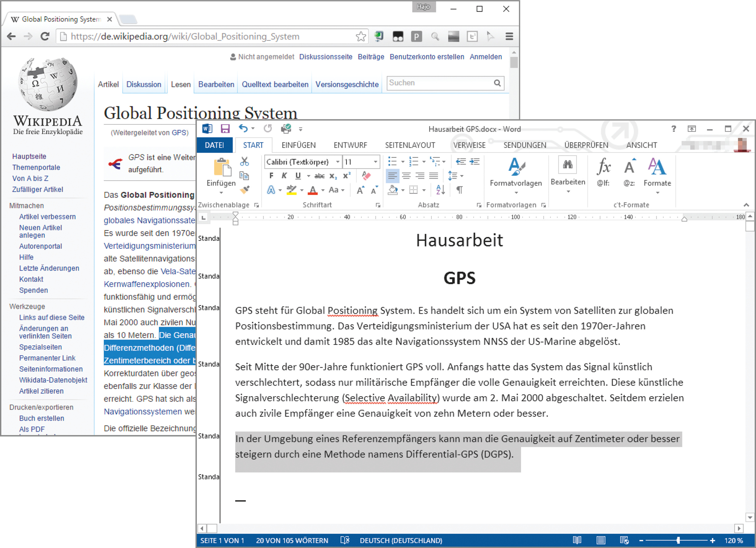This screenshot has width=756, height=548.
Task: Open the font size 11 dropdown
Action: click(375, 162)
